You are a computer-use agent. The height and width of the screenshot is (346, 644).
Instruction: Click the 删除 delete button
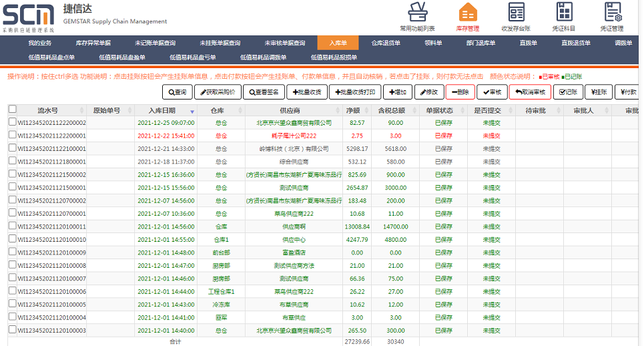click(460, 92)
